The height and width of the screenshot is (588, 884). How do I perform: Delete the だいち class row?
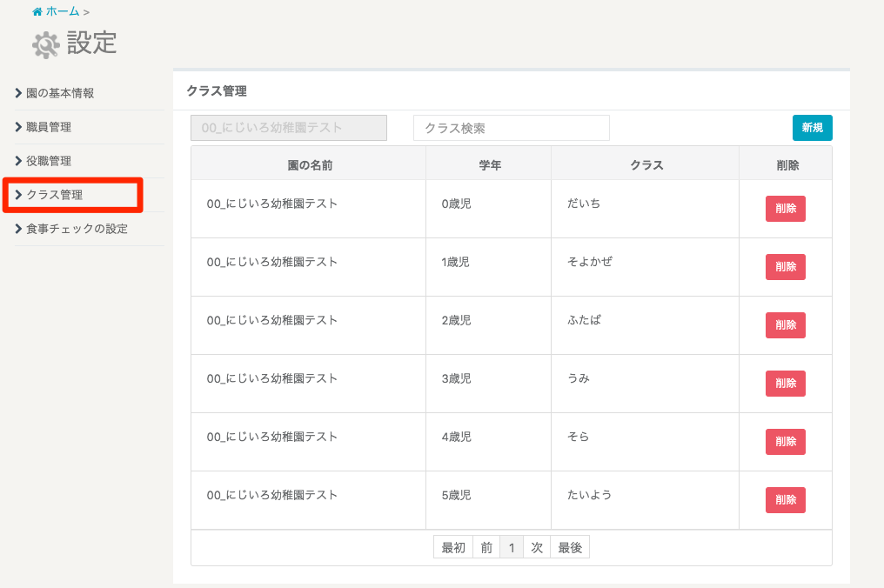pos(785,209)
